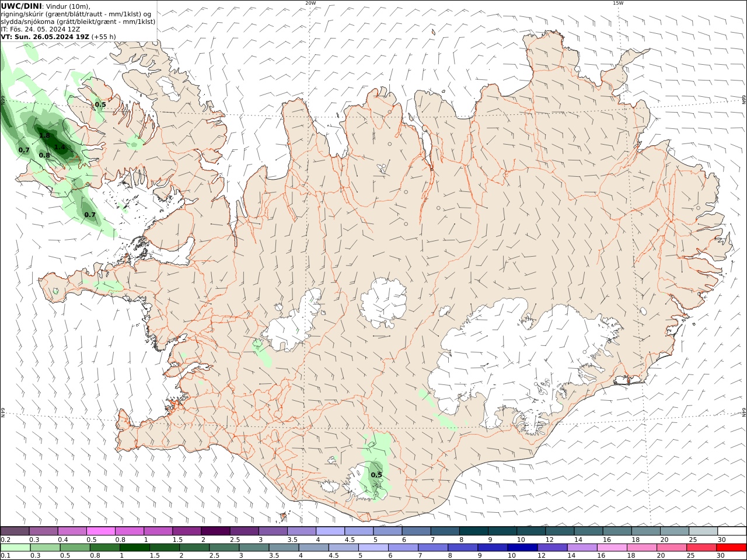The image size is (747, 560).
Task: Pick the 18 pink swatch in bottom row
Action: click(x=641, y=548)
